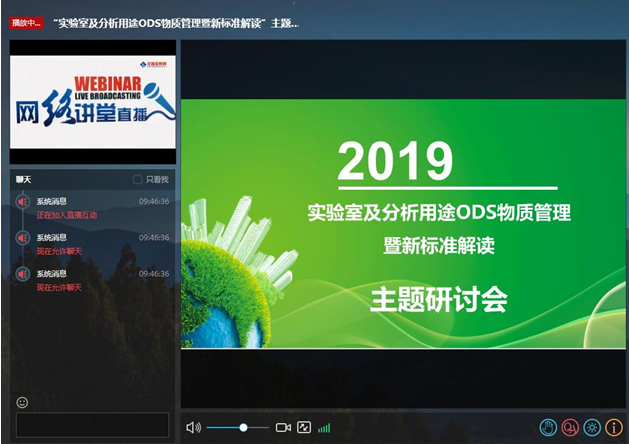Click the chat message input box

coord(92,425)
